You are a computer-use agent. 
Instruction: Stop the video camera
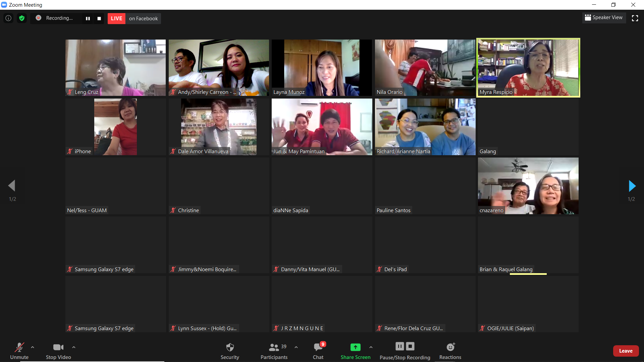(58, 351)
